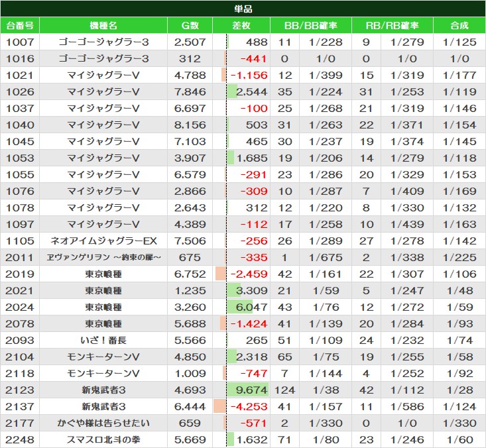The image size is (486, 448).
Task: Click 差枚 value -747 in row 2118
Action: 254,374
